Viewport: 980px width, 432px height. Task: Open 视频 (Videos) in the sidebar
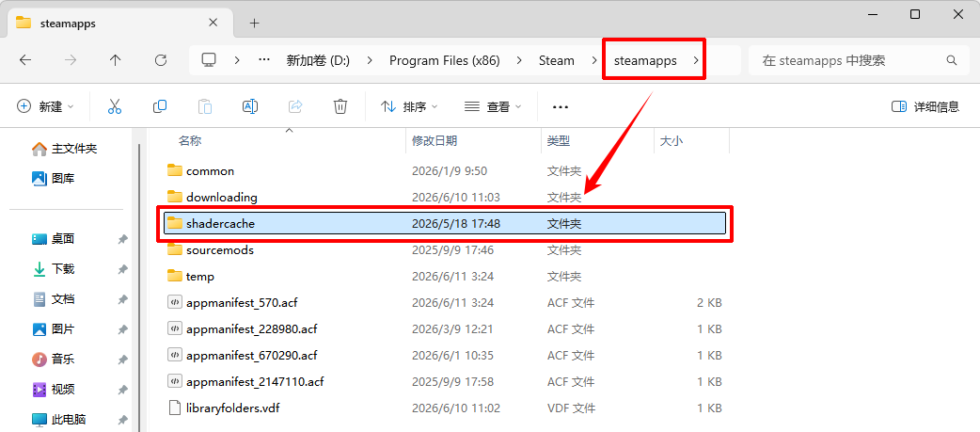pyautogui.click(x=53, y=389)
